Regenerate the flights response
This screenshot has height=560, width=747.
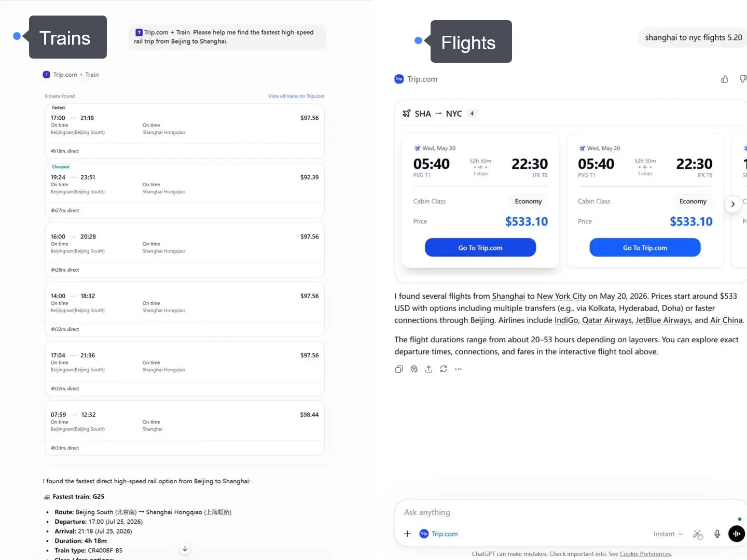444,369
